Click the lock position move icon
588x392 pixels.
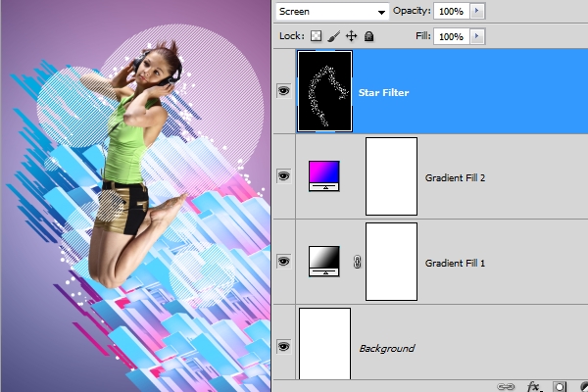pos(351,36)
